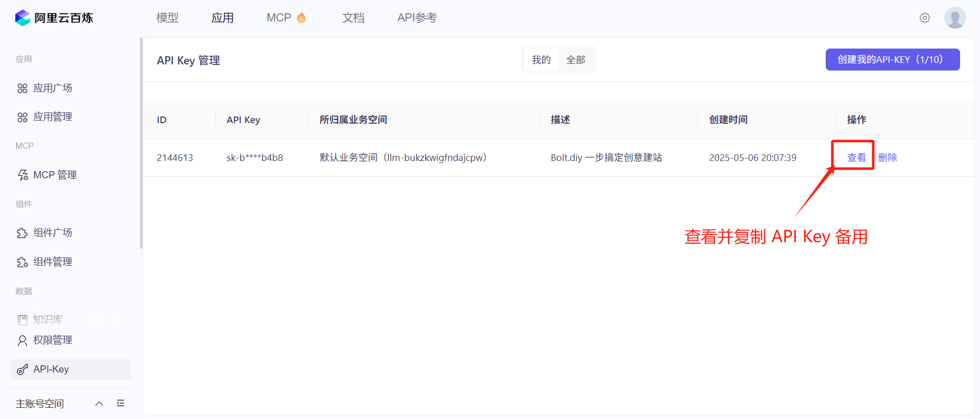
Task: Click 创建我的API-KEY button
Action: pos(892,60)
